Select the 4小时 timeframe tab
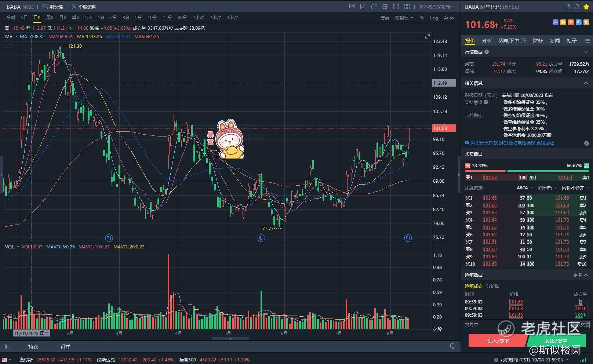This screenshot has width=593, height=364. point(232,18)
